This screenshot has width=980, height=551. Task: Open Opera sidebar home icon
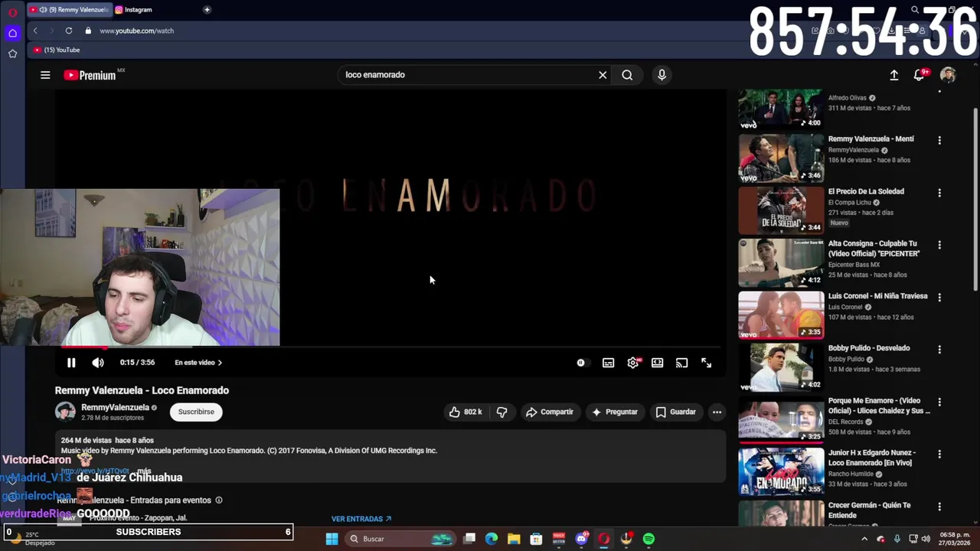[12, 33]
